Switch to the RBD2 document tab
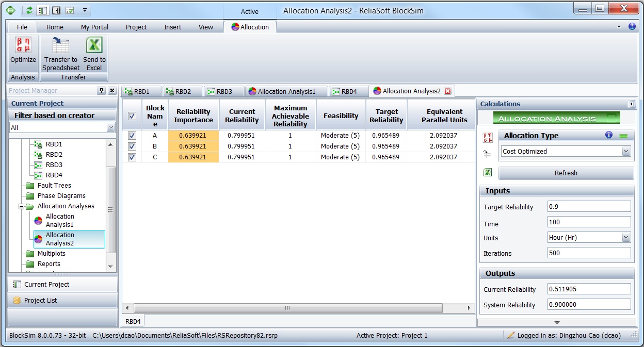644x347 pixels. pos(183,92)
